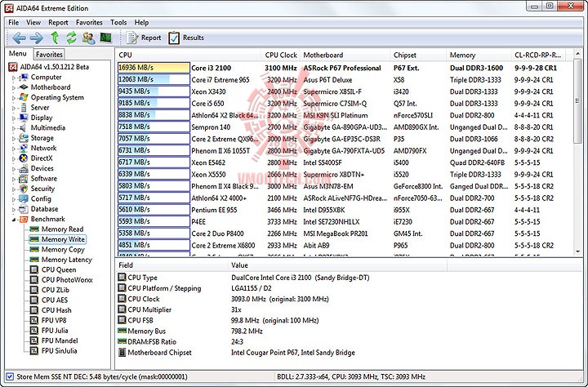This screenshot has width=588, height=387.
Task: Expand the Computer tree node
Action: [14, 78]
